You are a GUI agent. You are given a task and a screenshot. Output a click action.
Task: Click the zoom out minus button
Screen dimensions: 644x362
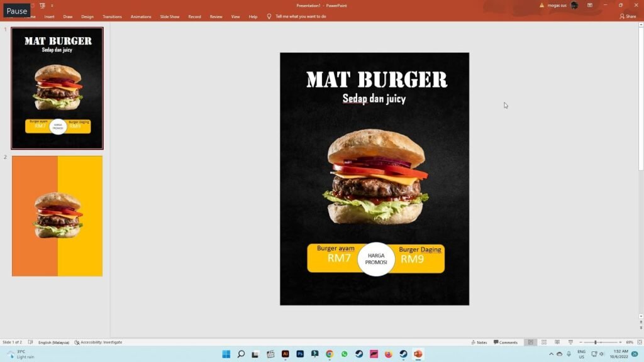point(580,343)
